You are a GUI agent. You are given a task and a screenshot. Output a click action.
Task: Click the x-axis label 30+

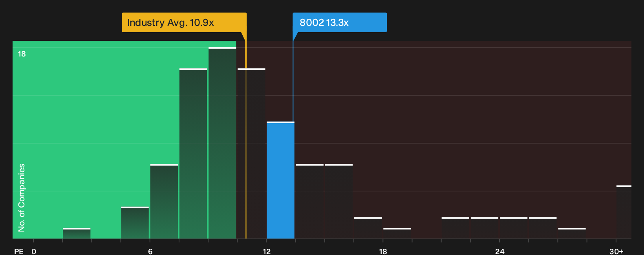[x=616, y=251]
